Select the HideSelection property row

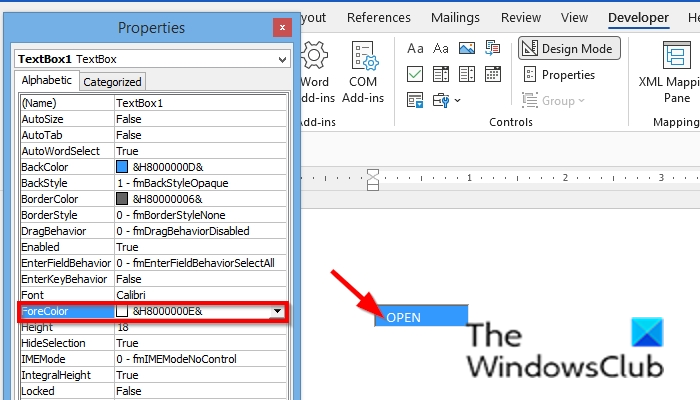[x=153, y=343]
